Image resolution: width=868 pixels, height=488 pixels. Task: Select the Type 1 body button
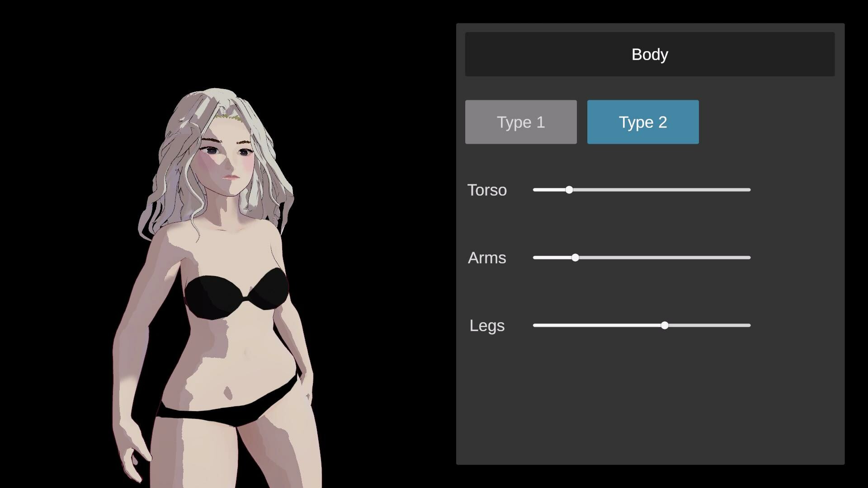tap(521, 122)
